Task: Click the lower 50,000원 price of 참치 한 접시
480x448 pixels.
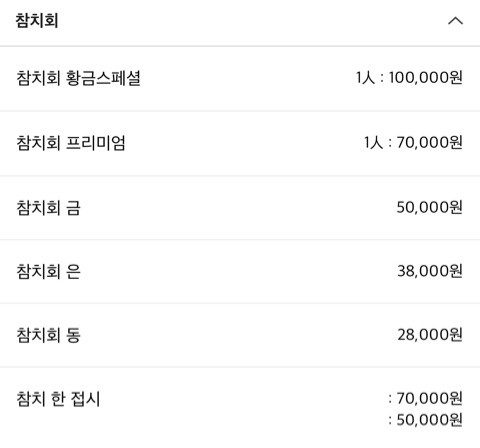Action: (x=430, y=420)
